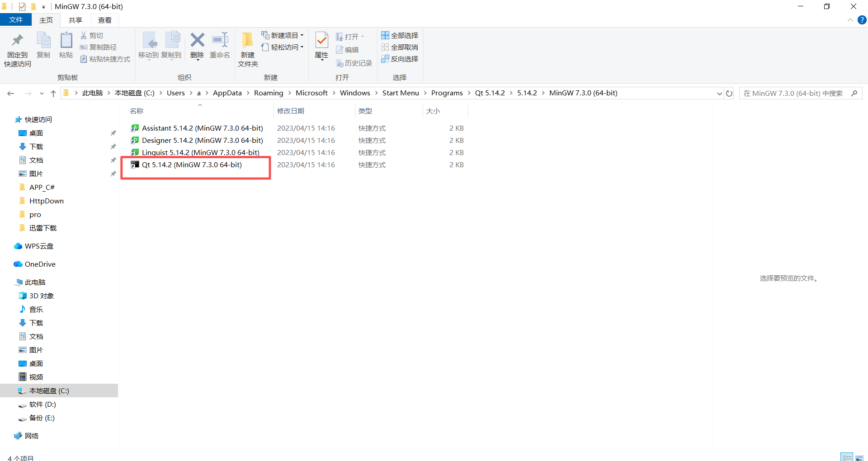Image resolution: width=868 pixels, height=461 pixels.
Task: Click Select None (全部取消)
Action: coord(400,47)
